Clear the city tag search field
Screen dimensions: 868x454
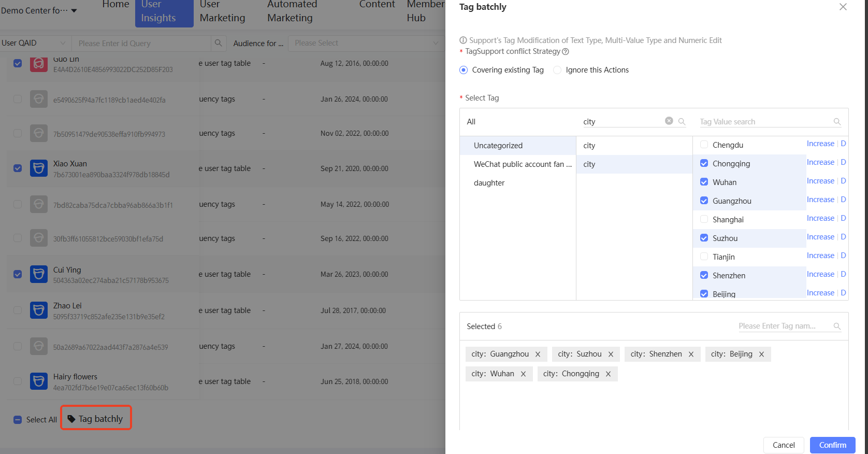(x=669, y=121)
